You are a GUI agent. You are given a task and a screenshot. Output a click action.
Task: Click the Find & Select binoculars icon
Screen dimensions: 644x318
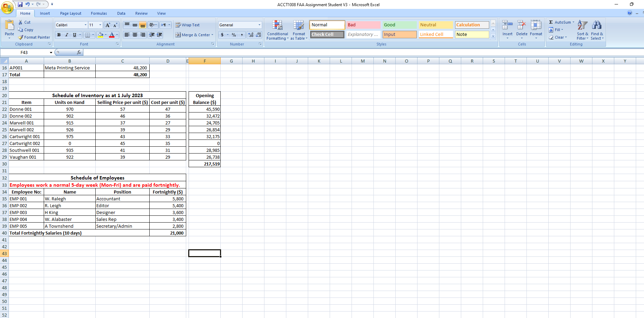(x=597, y=25)
